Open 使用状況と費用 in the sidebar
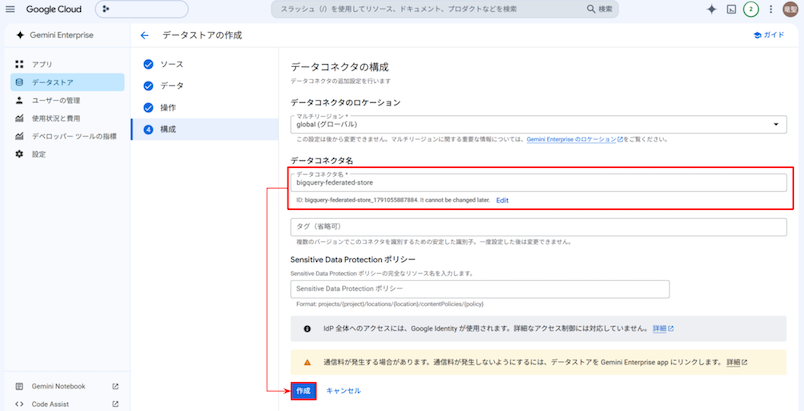Image resolution: width=804 pixels, height=411 pixels. pos(67,118)
